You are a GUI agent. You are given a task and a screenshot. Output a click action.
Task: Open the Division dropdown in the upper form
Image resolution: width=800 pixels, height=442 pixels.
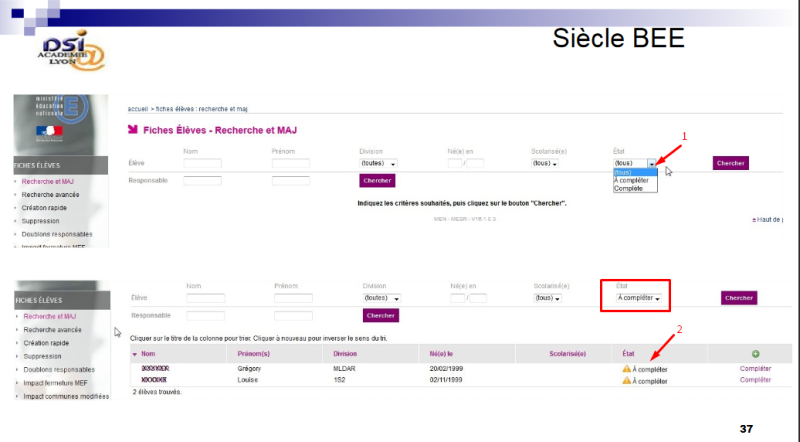click(x=379, y=163)
